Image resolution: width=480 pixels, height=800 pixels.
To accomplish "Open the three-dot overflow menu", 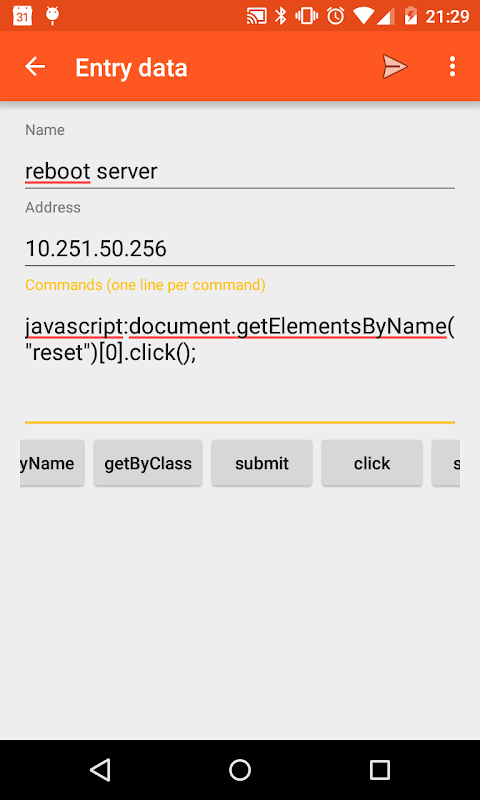I will click(452, 67).
